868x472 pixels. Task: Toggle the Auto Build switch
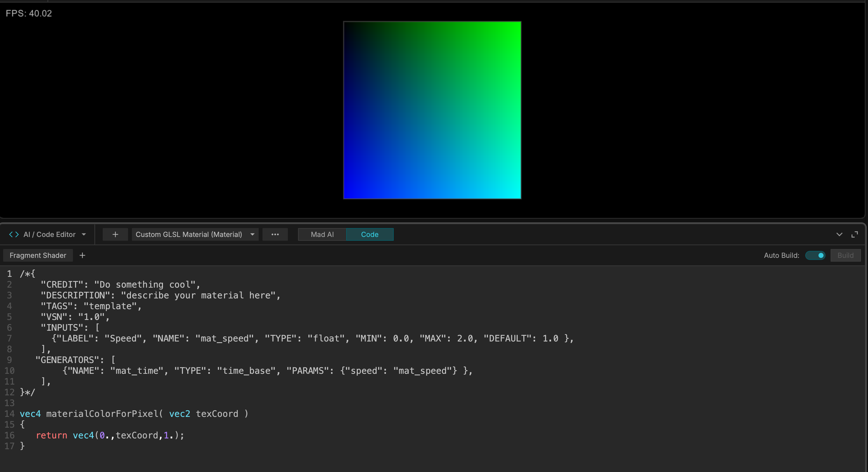pos(815,255)
